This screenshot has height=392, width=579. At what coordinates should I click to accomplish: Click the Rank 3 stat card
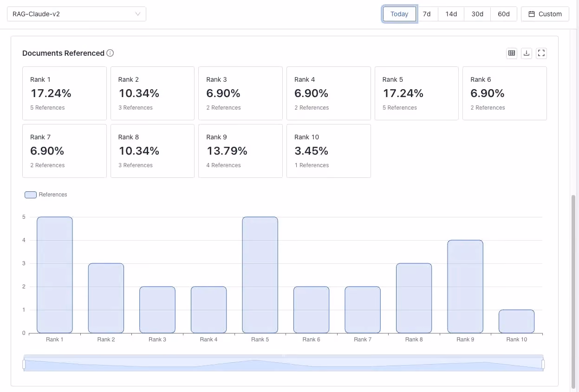click(241, 93)
